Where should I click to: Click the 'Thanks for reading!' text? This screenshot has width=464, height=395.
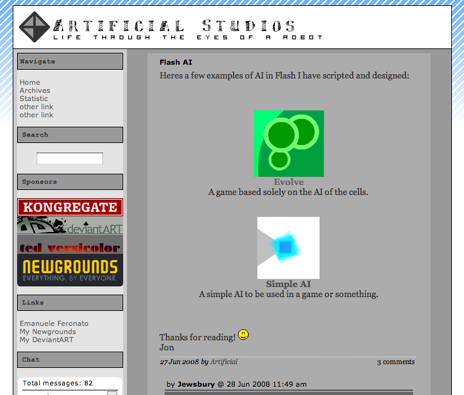[x=197, y=337]
